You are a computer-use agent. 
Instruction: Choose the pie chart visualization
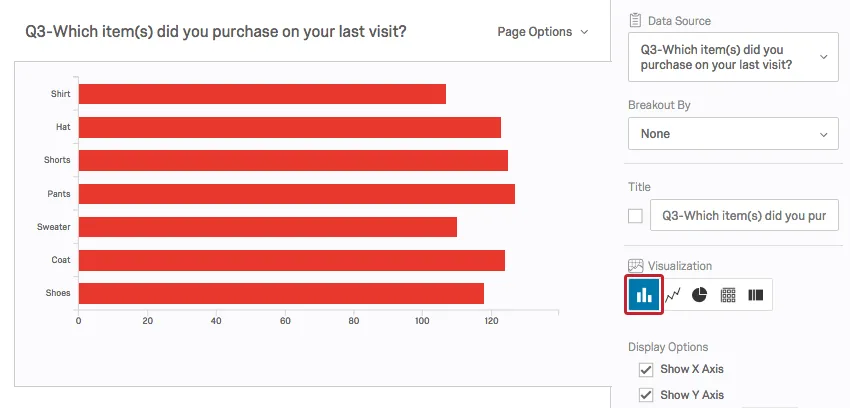point(700,295)
